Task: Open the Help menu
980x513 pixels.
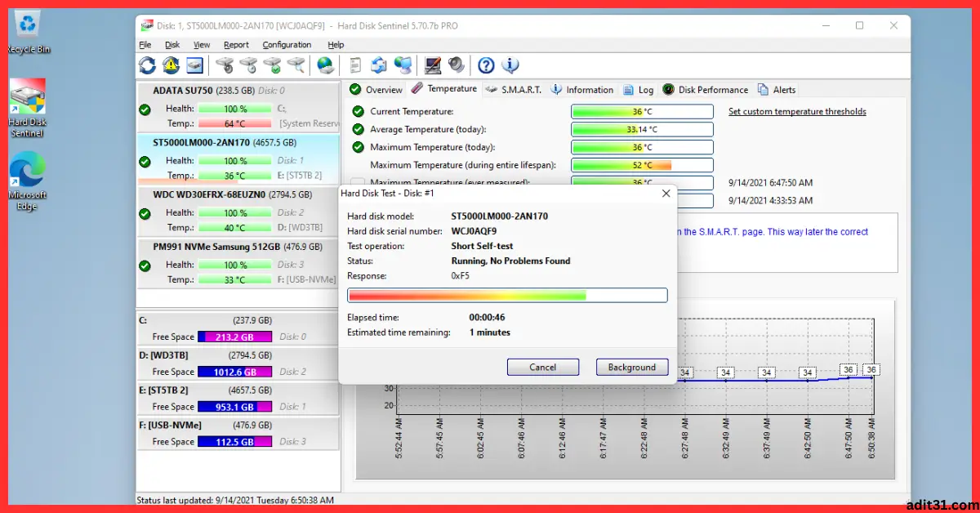Action: tap(336, 45)
